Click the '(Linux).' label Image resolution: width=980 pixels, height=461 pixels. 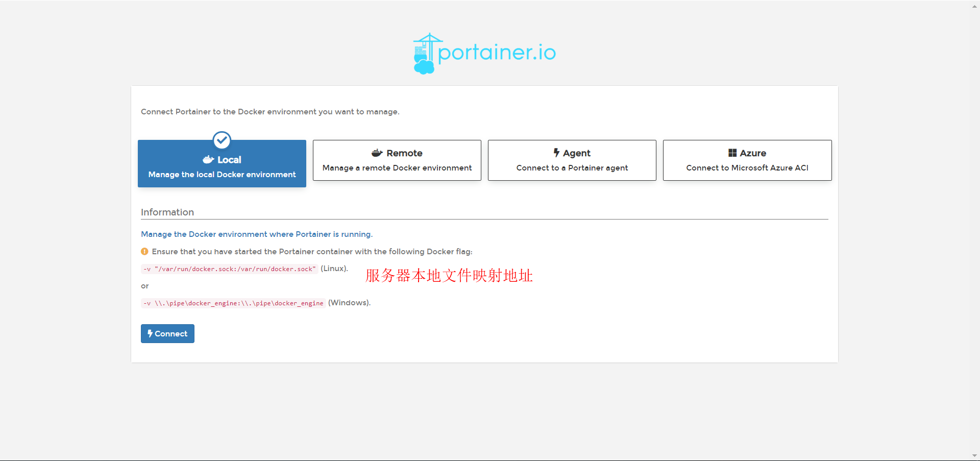[334, 269]
